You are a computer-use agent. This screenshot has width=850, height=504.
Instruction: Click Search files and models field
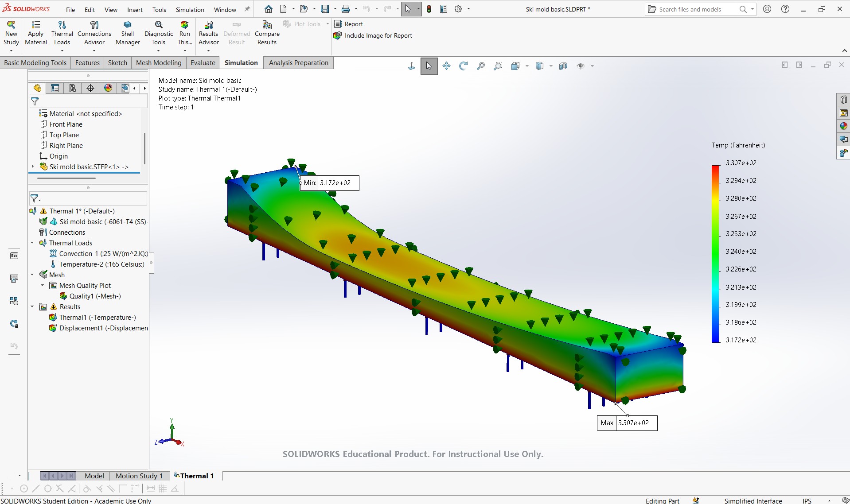pyautogui.click(x=694, y=9)
